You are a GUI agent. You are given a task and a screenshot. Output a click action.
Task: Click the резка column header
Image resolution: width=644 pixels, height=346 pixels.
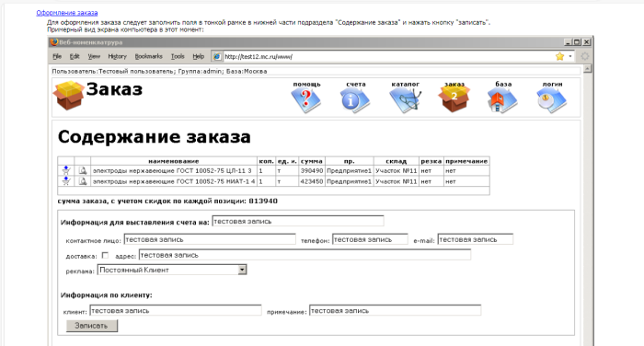click(x=431, y=161)
